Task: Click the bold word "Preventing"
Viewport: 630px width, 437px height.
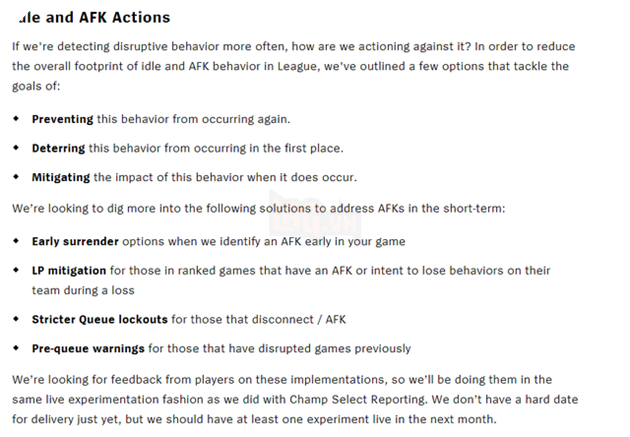Action: click(62, 119)
